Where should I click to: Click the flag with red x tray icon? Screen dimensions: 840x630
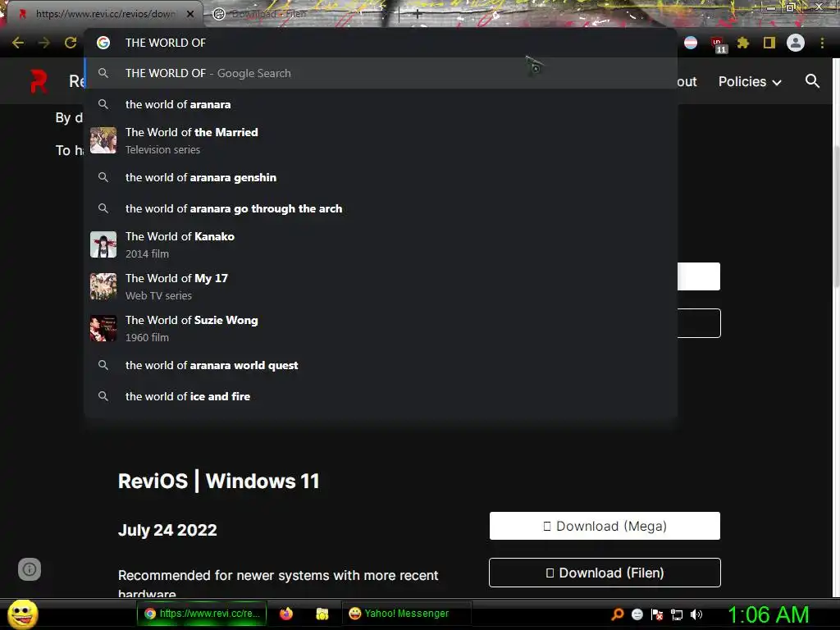(x=657, y=614)
